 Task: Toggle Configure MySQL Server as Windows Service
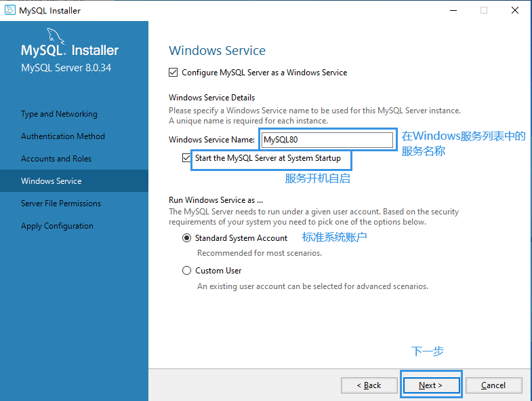173,73
